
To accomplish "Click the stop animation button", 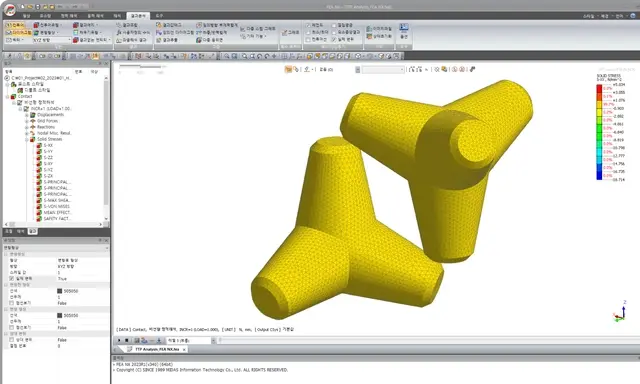I will tap(127, 340).
